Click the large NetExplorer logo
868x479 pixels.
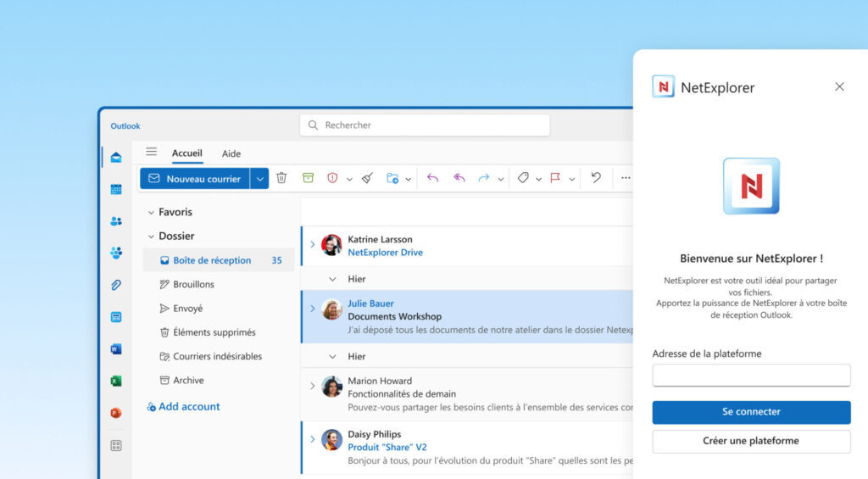click(751, 186)
